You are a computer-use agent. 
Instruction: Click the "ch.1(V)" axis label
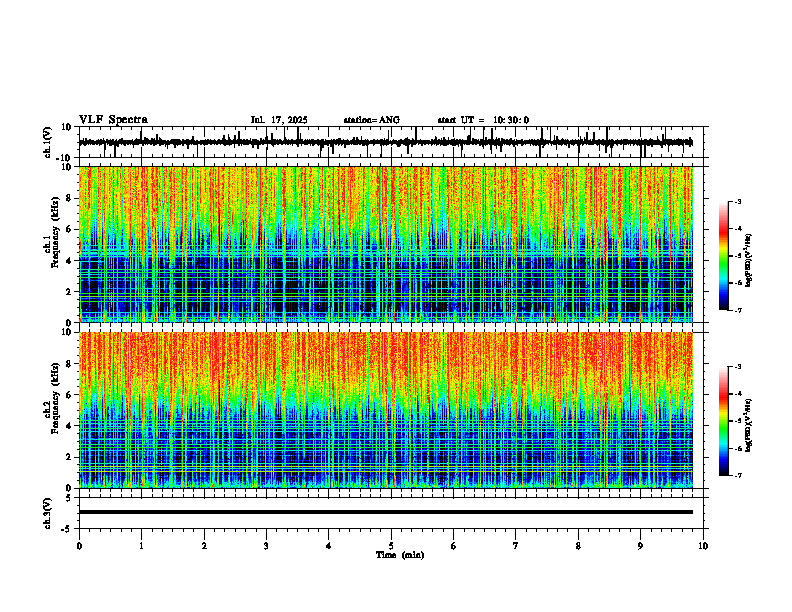(48, 142)
